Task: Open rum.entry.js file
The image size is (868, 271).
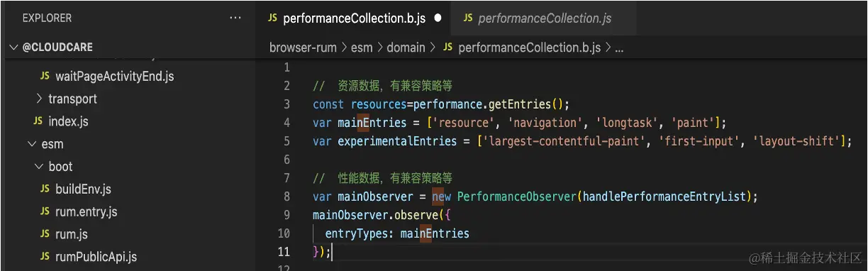Action: pos(87,212)
